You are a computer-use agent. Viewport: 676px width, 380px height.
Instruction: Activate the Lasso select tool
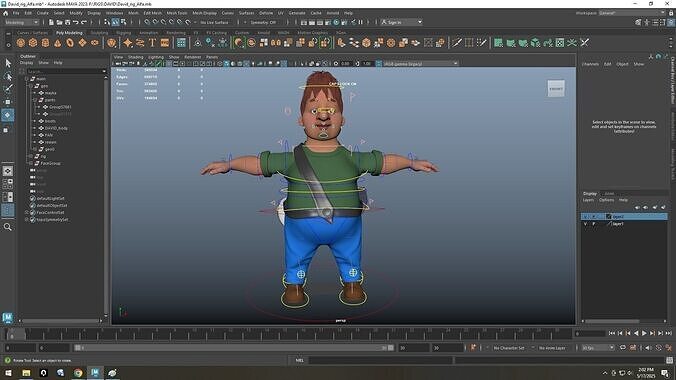(8, 76)
